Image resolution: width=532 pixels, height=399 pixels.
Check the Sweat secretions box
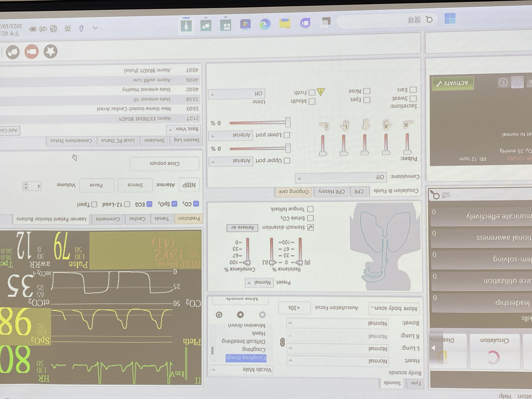pos(413,99)
